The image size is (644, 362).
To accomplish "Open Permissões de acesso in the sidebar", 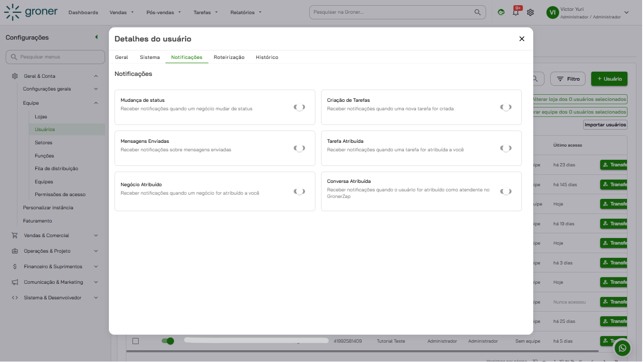I will point(60,194).
